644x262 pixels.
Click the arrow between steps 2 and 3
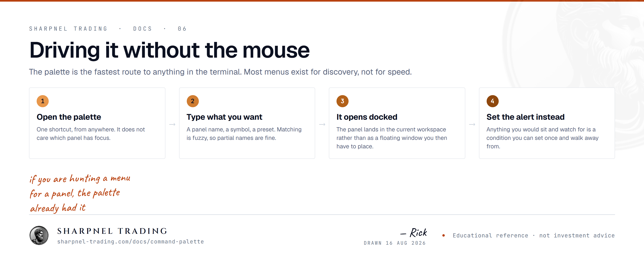[322, 124]
